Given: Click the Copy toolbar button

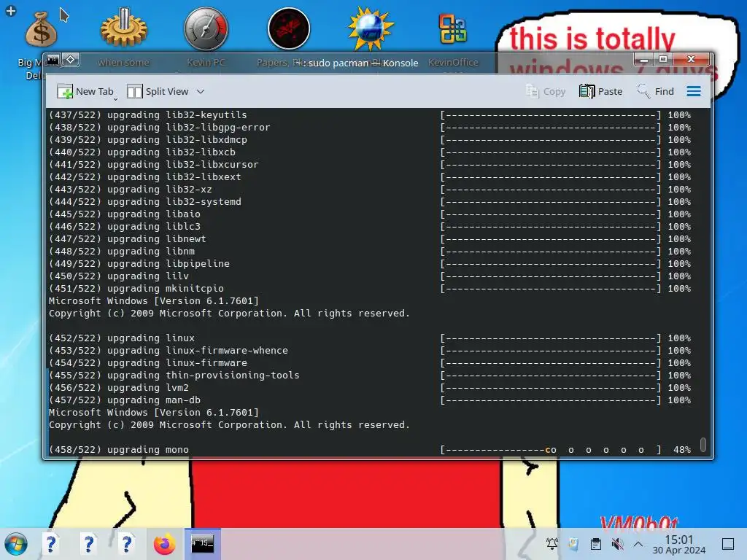Looking at the screenshot, I should (546, 91).
